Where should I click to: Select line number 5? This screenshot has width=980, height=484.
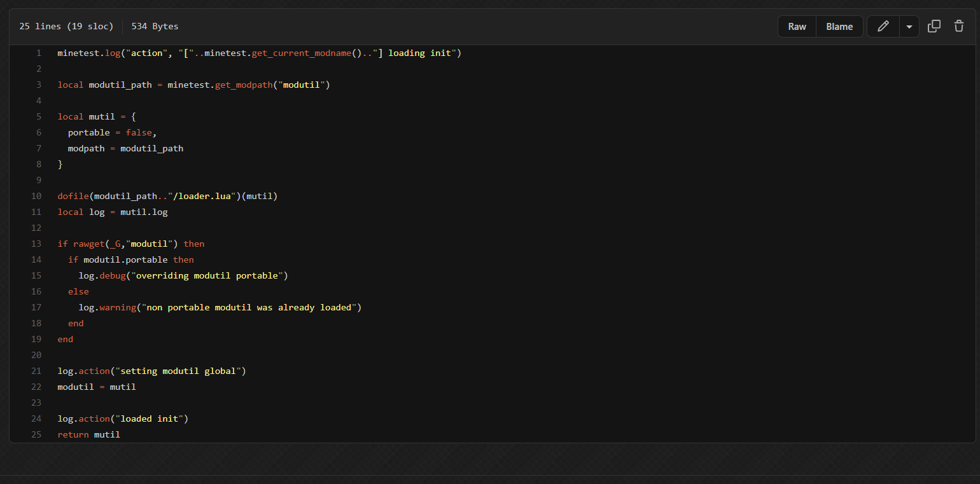pos(39,117)
